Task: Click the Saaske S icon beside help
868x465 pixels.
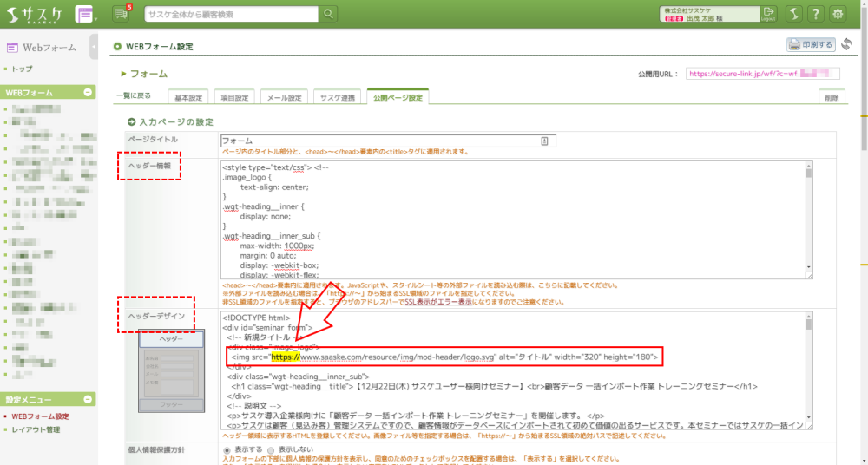Action: (793, 14)
